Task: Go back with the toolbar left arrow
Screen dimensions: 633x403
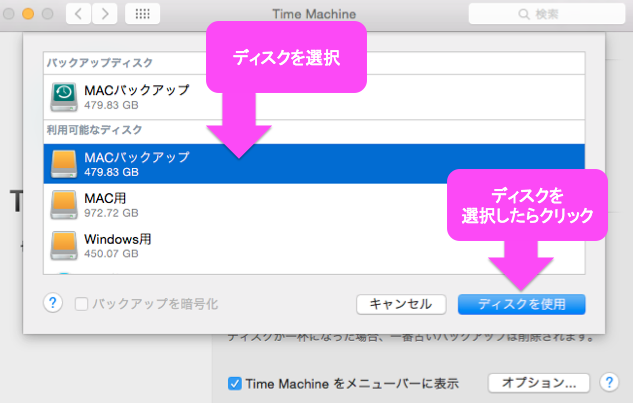Action: [78, 14]
